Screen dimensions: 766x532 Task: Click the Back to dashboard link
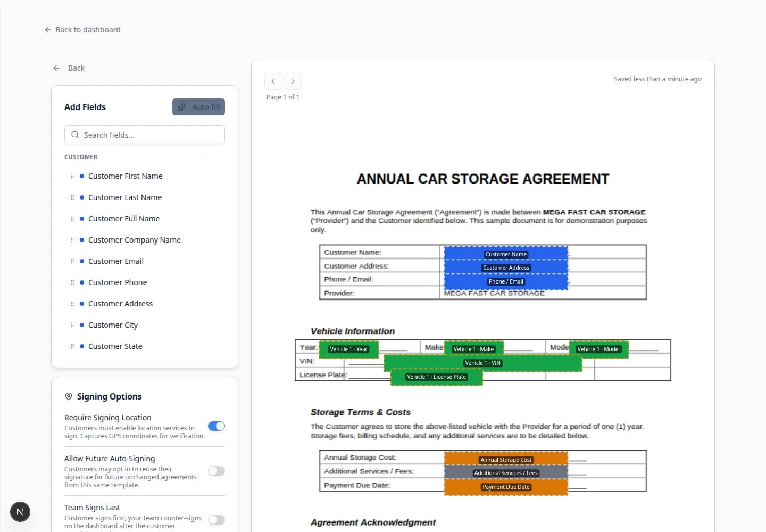tap(82, 30)
